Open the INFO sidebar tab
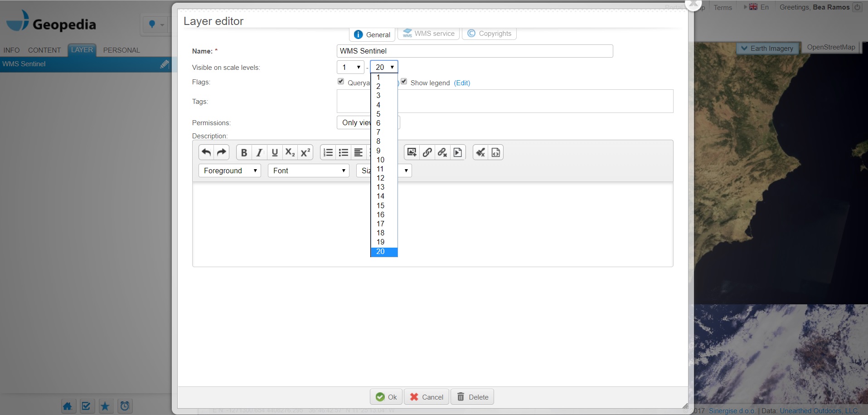Image resolution: width=868 pixels, height=415 pixels. tap(12, 50)
